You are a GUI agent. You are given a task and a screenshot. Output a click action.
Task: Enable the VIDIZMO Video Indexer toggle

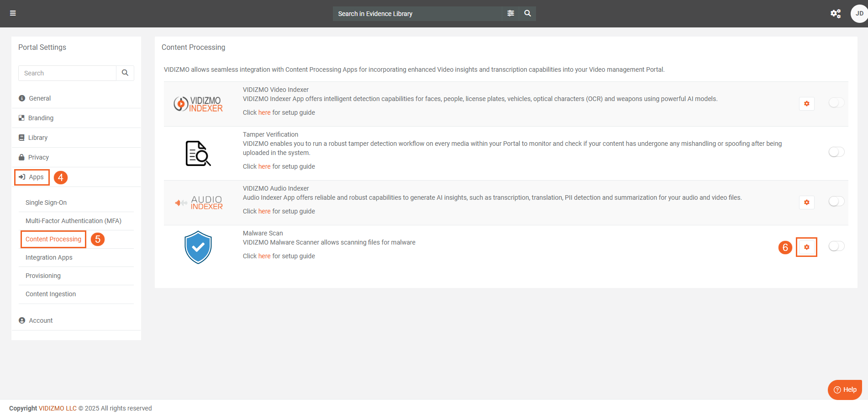[x=836, y=103]
